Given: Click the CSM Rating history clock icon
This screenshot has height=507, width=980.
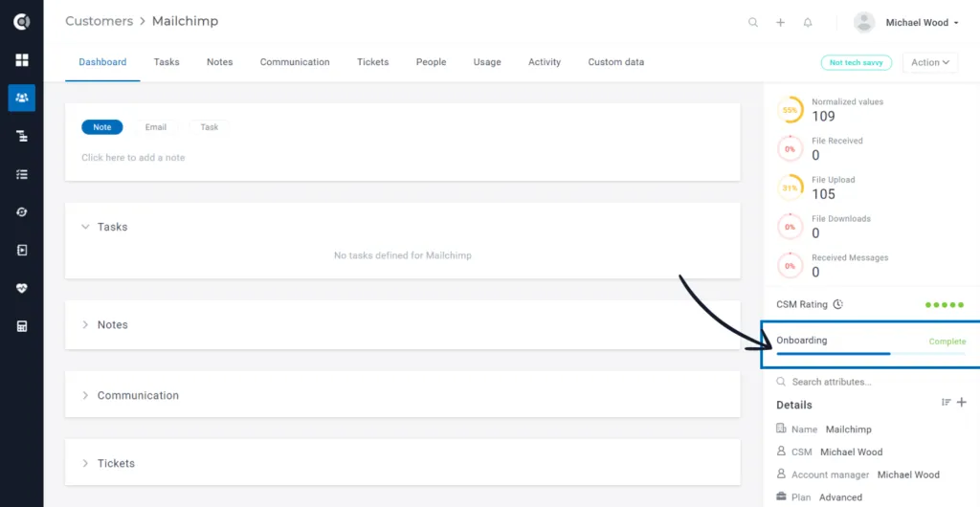Looking at the screenshot, I should coord(838,305).
